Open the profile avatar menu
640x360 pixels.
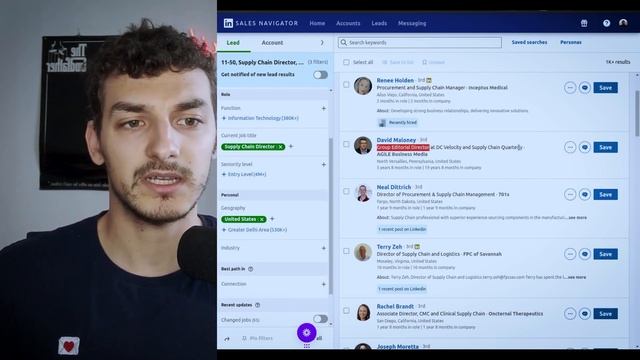623,23
